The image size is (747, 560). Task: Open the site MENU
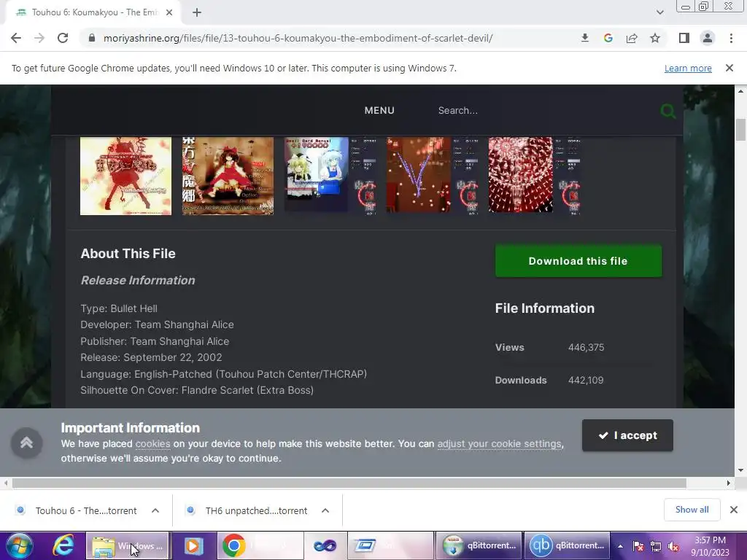tap(379, 111)
